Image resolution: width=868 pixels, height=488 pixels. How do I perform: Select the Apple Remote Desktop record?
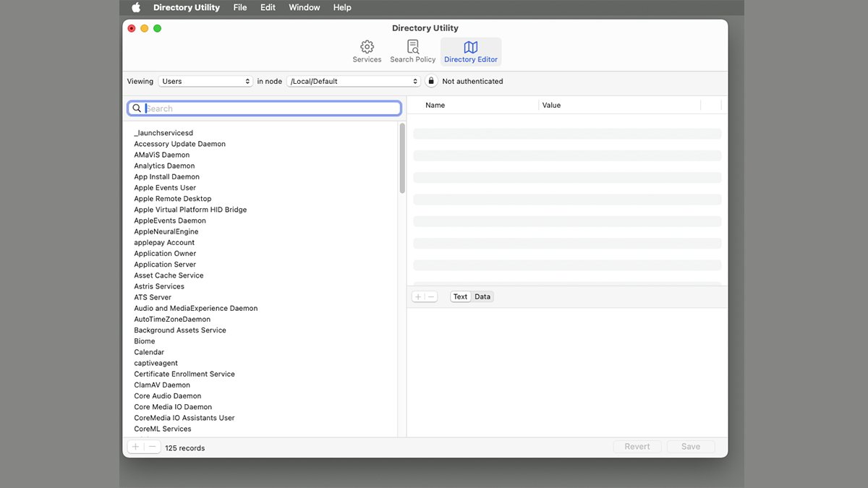click(173, 198)
